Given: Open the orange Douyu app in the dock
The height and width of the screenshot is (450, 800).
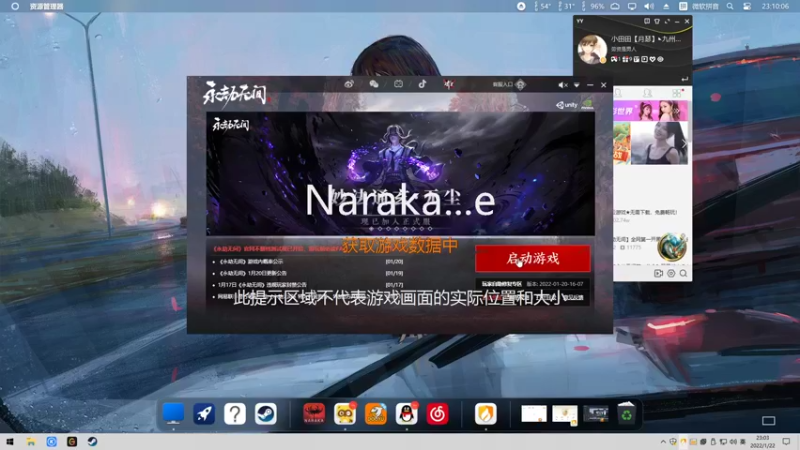Looking at the screenshot, I should [376, 413].
